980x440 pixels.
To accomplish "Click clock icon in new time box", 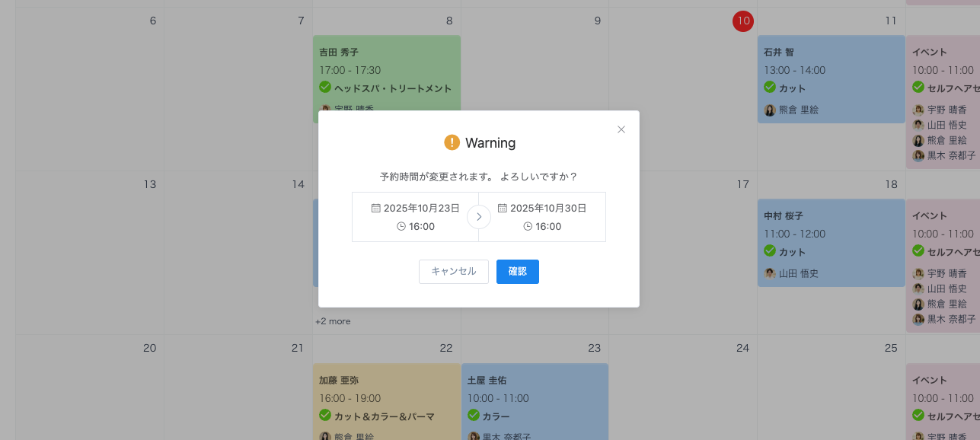I will 528,227.
